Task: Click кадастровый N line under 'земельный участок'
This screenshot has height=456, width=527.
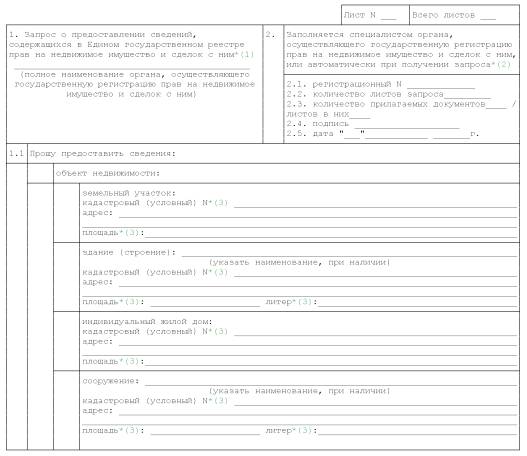Action: pos(375,204)
